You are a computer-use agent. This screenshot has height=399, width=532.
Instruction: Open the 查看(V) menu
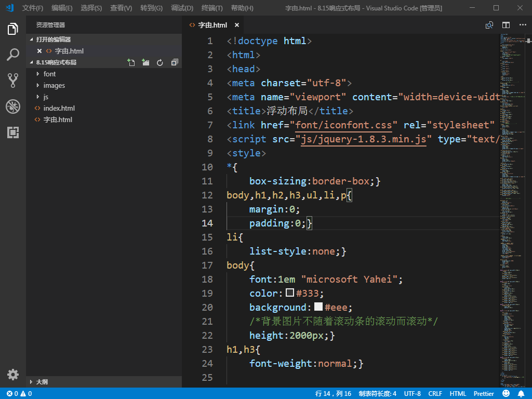pos(121,8)
